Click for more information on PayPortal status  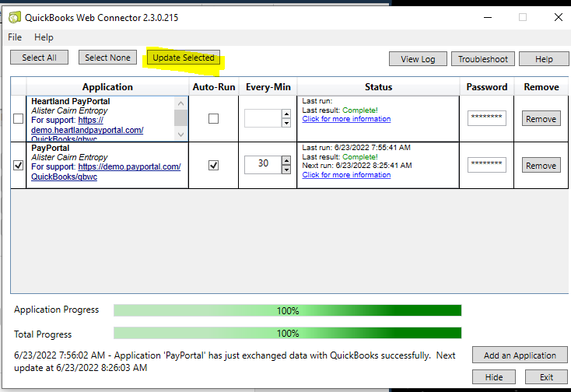point(346,175)
